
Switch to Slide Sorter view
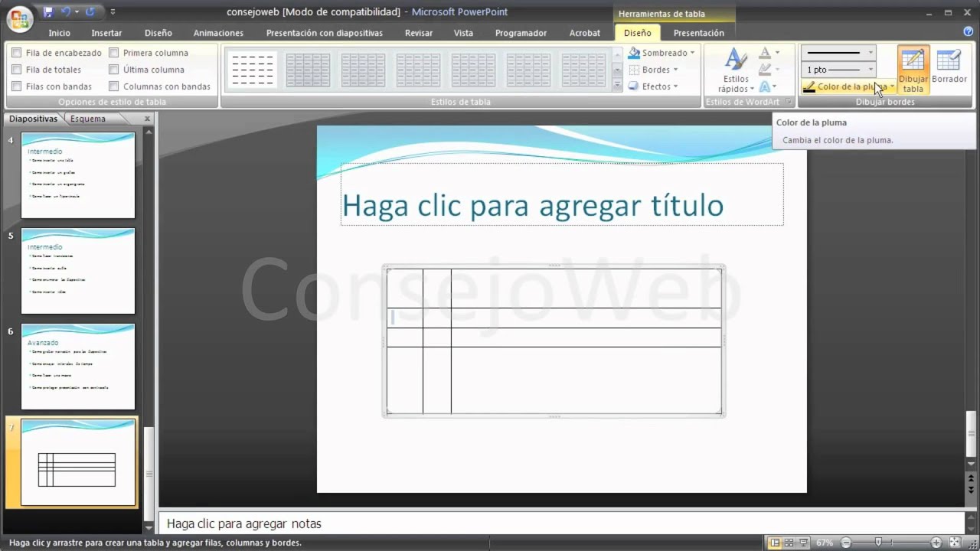tap(789, 543)
